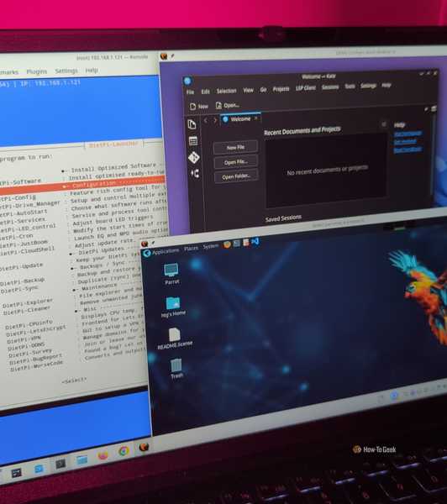447x504 pixels.
Task: Click the list-style panel icon below Documents in Kate
Action: pyautogui.click(x=193, y=141)
